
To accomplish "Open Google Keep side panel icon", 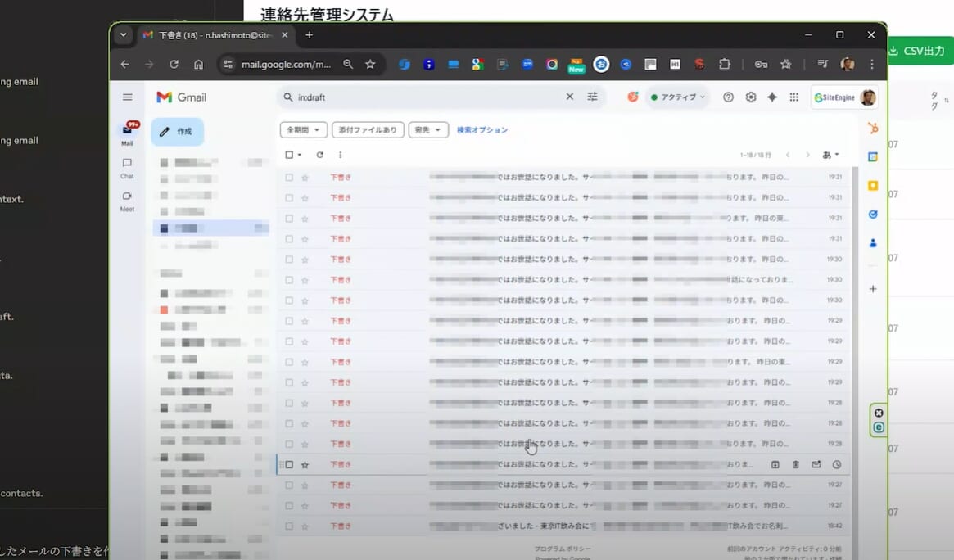I will [873, 186].
